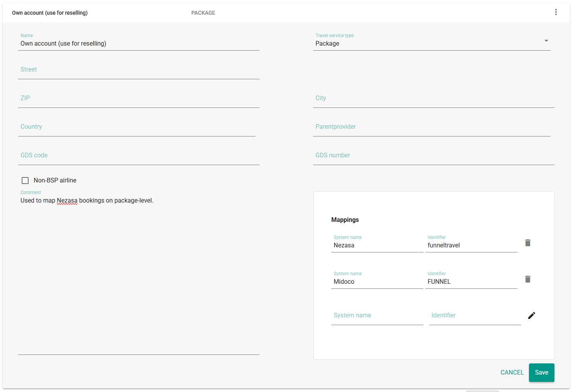This screenshot has height=392, width=573.
Task: Focus the empty System name field
Action: 377,316
